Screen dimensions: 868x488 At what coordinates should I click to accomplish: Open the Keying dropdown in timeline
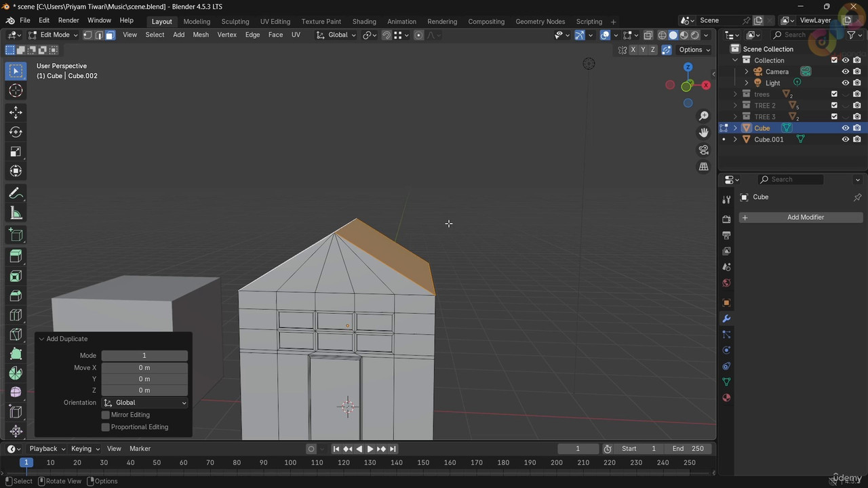(x=85, y=449)
